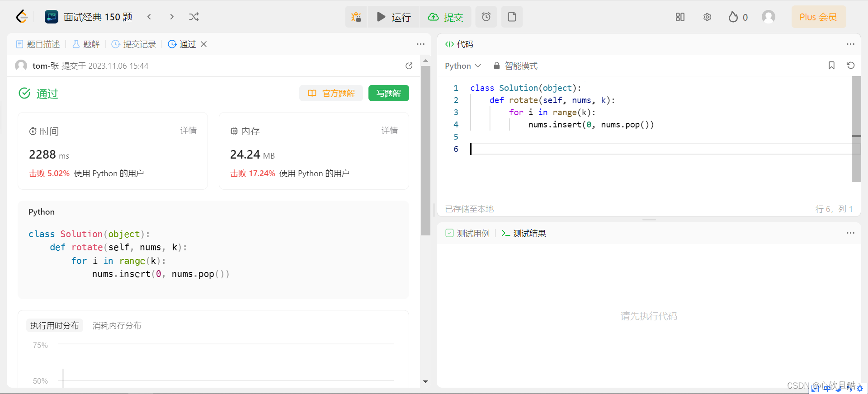This screenshot has width=868, height=394.
Task: Open tom-张 user profile avatar
Action: 21,66
